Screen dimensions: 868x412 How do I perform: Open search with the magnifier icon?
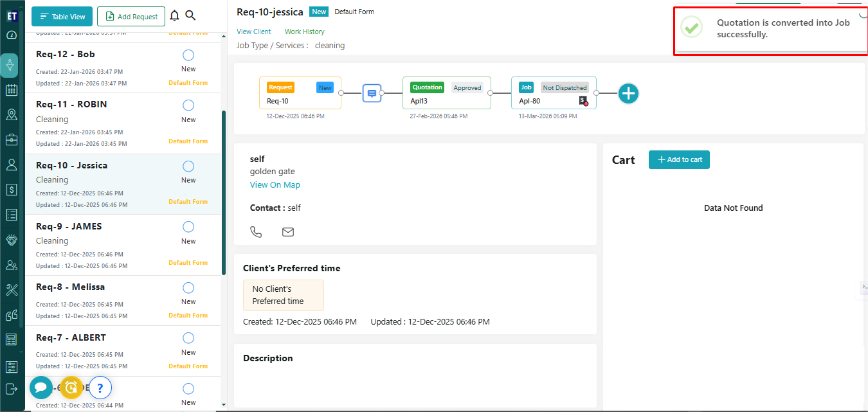click(190, 16)
